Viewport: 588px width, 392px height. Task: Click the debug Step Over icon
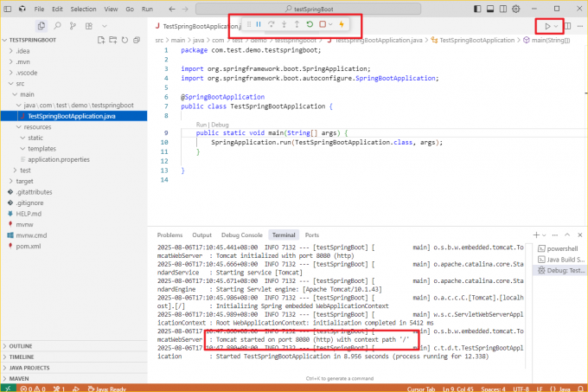point(271,24)
